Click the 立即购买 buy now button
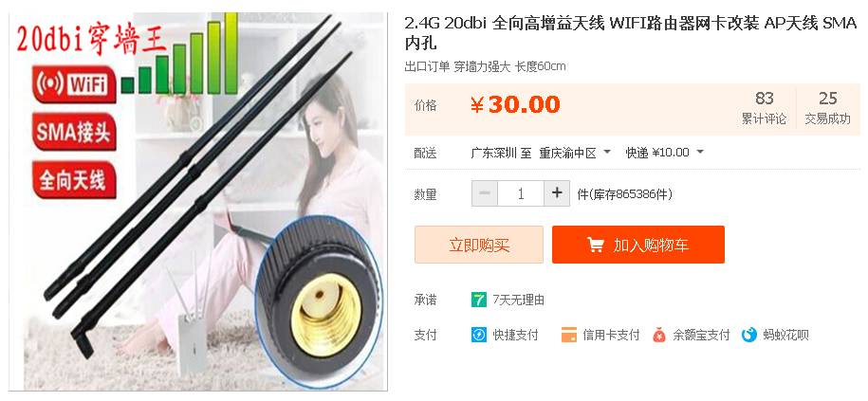Screen dimensions: 868x401 479,245
